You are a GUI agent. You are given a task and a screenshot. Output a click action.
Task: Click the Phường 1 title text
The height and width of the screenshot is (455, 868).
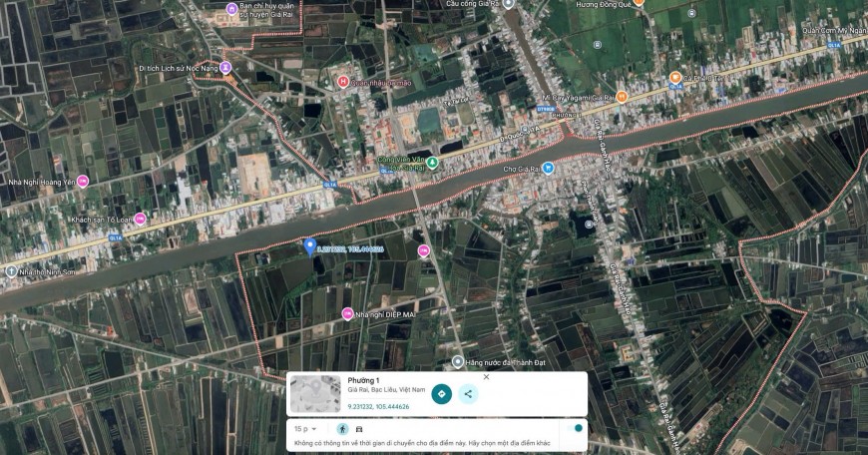click(363, 380)
